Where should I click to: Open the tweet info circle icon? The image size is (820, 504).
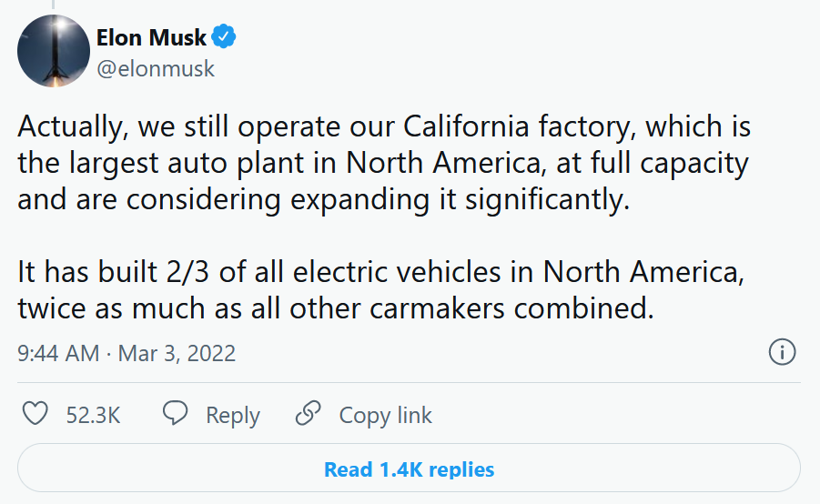[782, 352]
